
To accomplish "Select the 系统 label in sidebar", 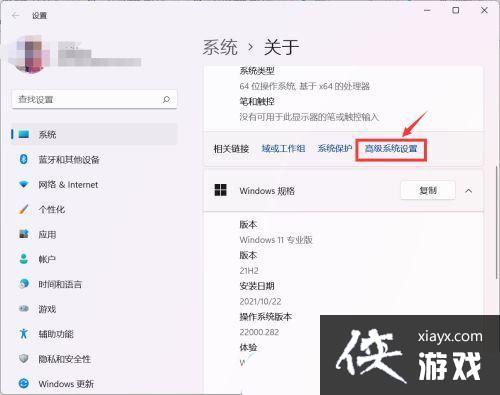I will (47, 135).
